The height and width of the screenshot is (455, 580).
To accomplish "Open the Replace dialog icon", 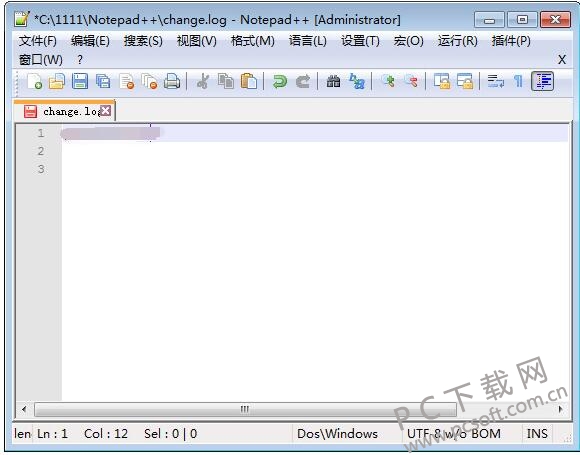I will (x=357, y=81).
